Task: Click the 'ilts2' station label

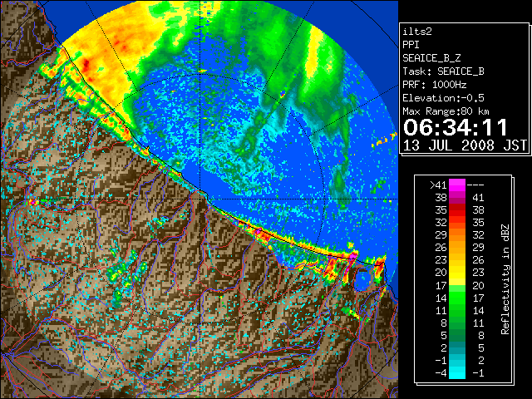Action: (417, 32)
